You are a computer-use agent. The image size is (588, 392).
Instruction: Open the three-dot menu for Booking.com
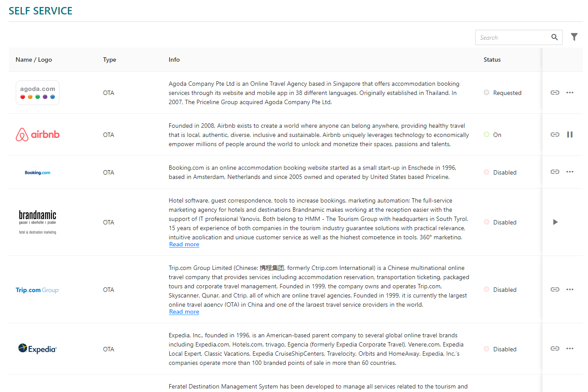570,172
